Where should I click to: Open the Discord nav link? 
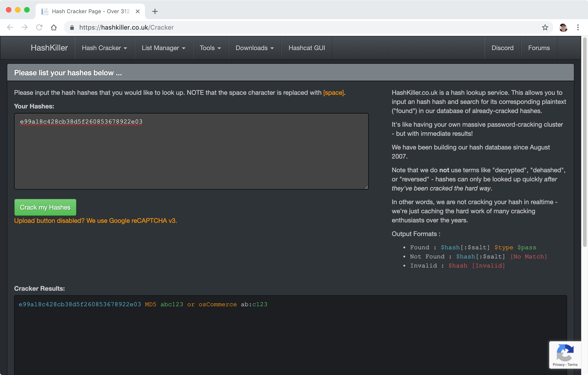click(x=503, y=48)
